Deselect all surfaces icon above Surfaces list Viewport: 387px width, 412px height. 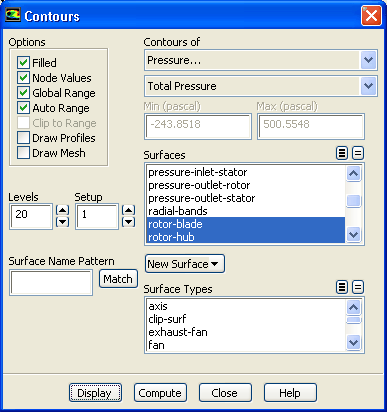click(x=358, y=153)
